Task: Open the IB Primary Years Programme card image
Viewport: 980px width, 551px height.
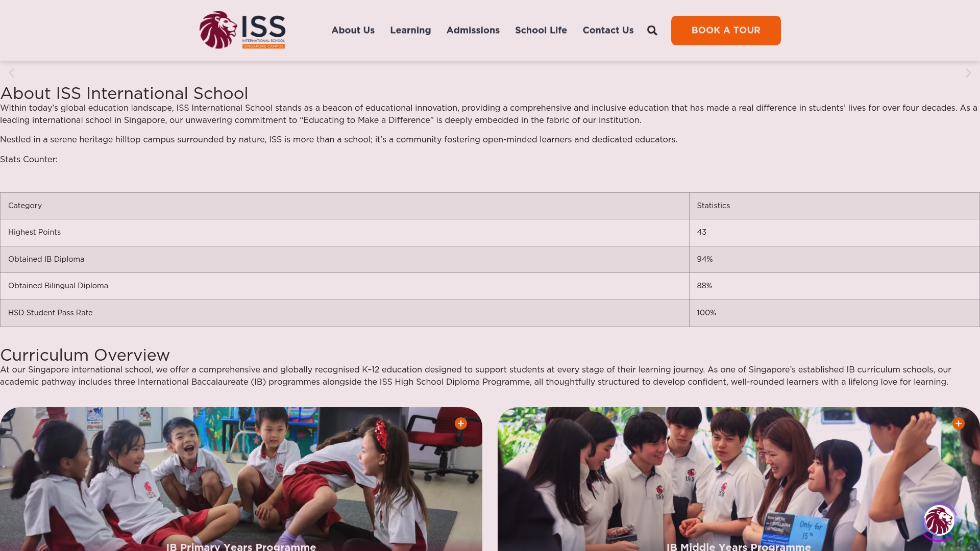Action: (x=241, y=479)
